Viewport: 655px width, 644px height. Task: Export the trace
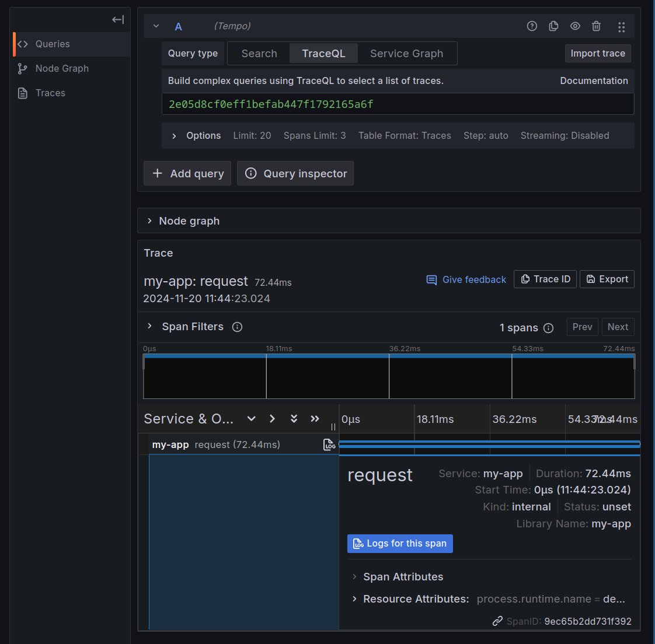pos(607,279)
